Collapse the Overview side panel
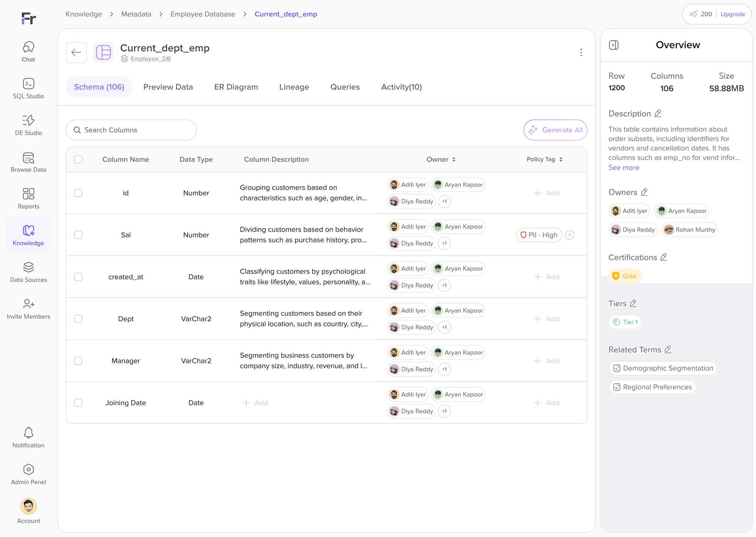 click(x=614, y=45)
